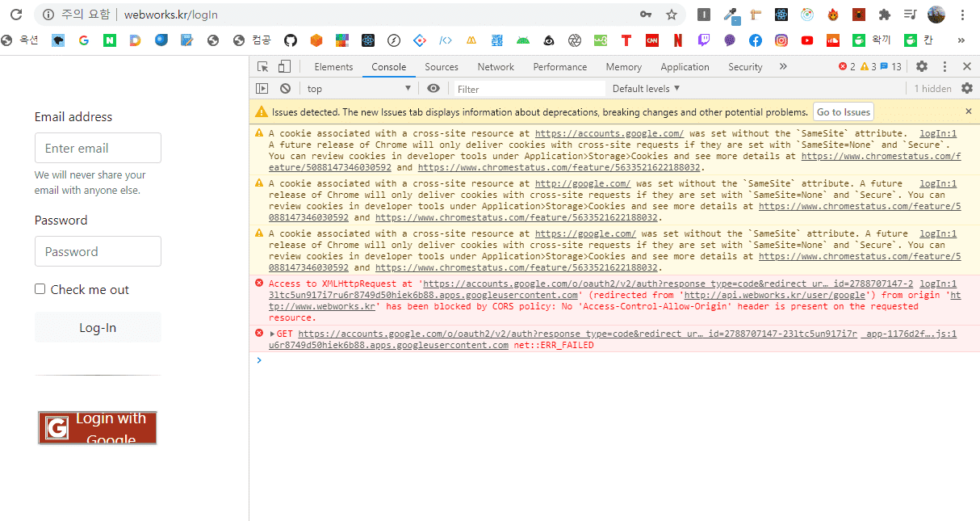
Task: Open the SoundCloud bookmark
Action: point(833,40)
